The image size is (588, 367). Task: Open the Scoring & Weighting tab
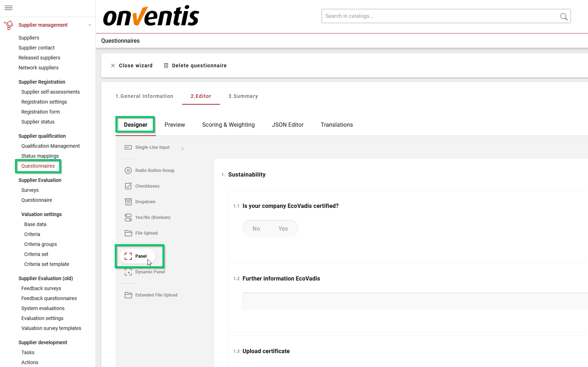click(x=228, y=125)
